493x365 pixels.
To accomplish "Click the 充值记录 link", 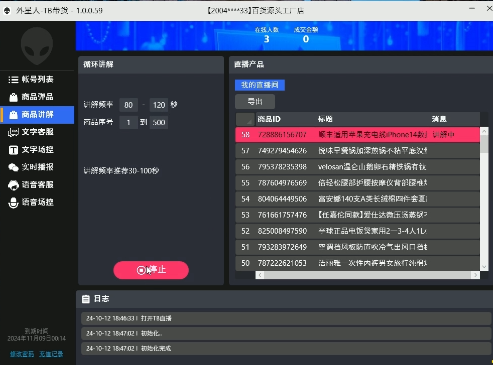I will tap(51, 354).
